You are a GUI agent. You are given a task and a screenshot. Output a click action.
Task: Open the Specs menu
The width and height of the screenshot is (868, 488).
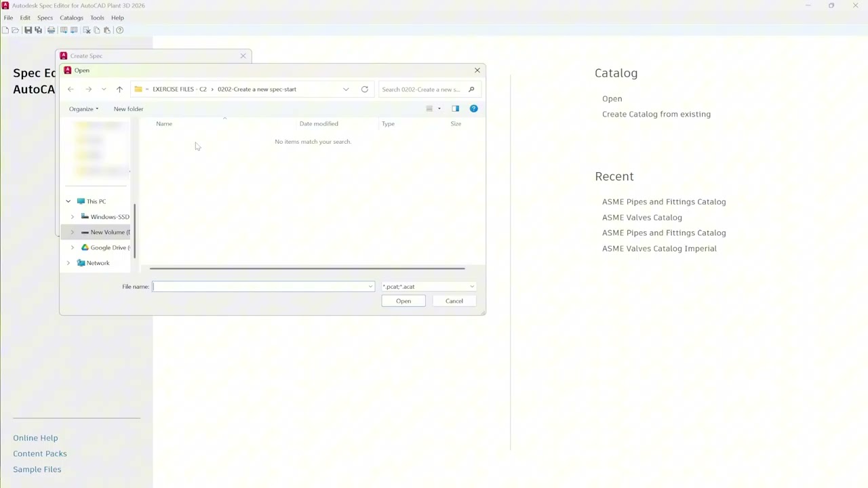[x=45, y=18]
